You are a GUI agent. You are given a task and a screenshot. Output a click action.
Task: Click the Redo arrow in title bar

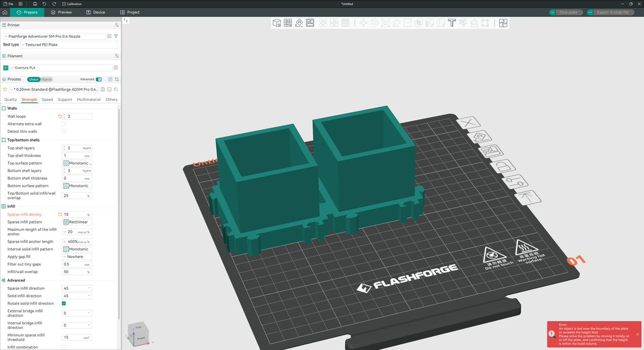pos(53,4)
